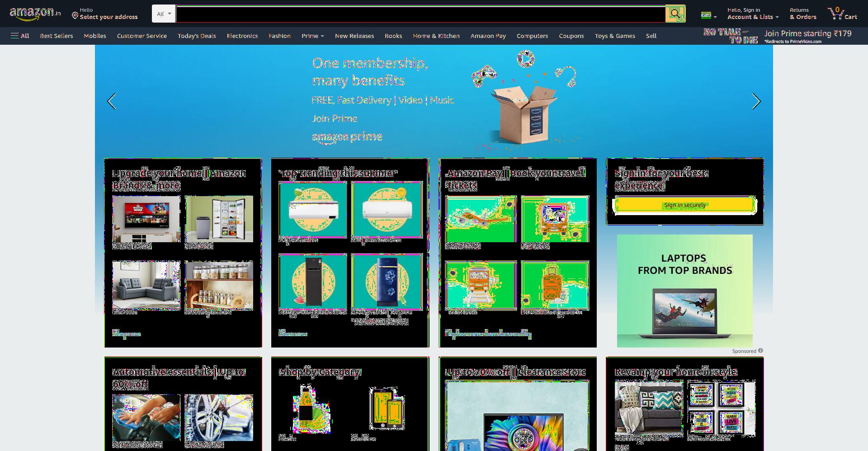Open Amazon Pay link
Image resolution: width=868 pixels, height=451 pixels.
coord(488,36)
